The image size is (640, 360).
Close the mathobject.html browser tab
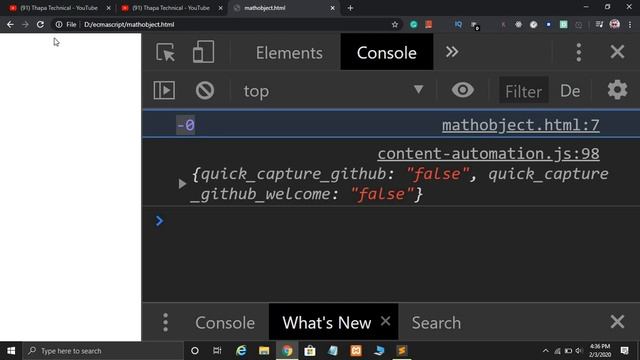coord(332,8)
